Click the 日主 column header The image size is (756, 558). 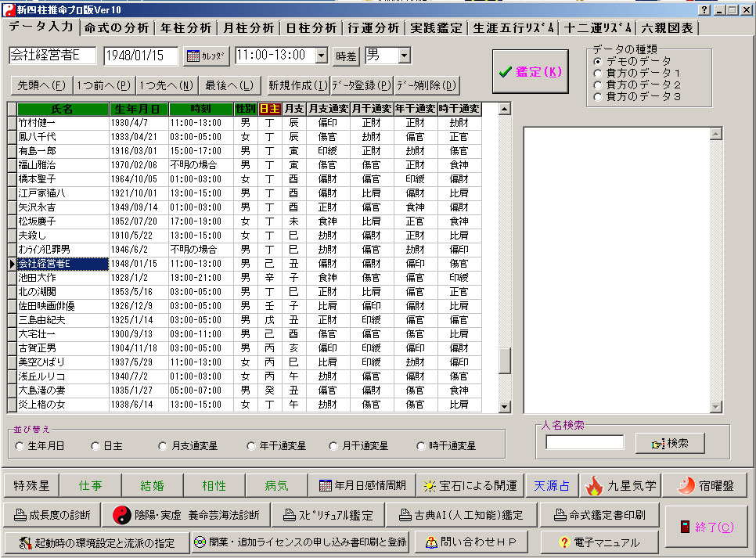(269, 109)
